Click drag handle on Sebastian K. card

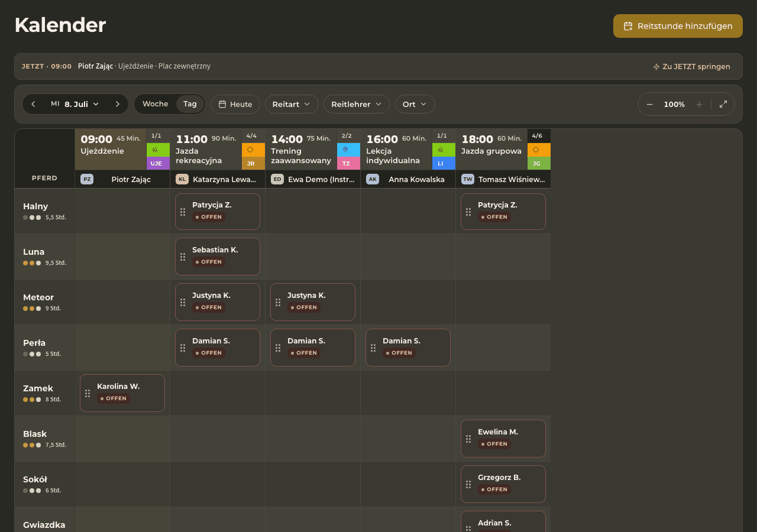click(183, 257)
